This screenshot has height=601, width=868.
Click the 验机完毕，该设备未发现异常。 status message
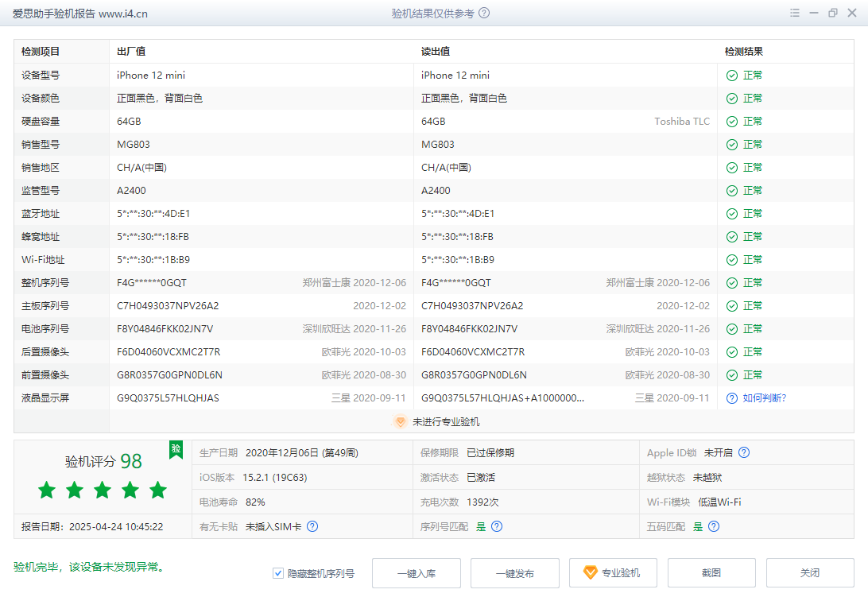pos(91,568)
